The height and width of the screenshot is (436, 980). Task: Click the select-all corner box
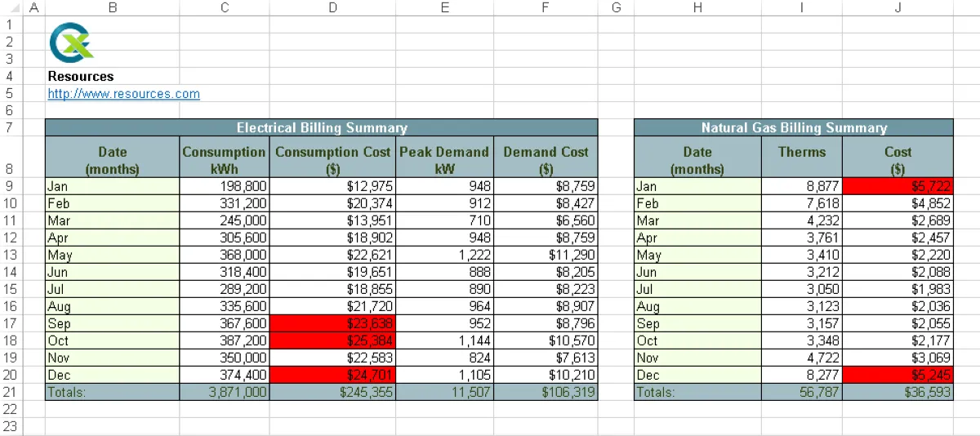tap(11, 7)
